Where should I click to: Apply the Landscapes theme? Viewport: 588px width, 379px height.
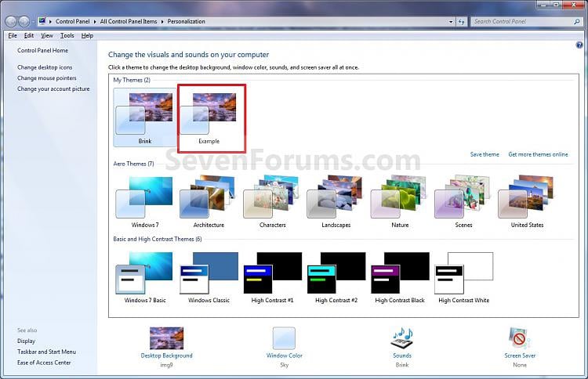(x=336, y=202)
